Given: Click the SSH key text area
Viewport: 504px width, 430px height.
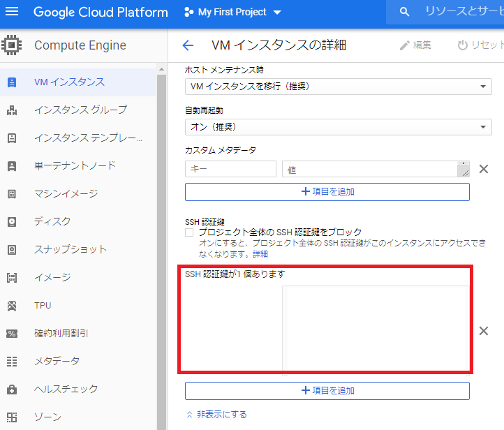Looking at the screenshot, I should point(376,331).
